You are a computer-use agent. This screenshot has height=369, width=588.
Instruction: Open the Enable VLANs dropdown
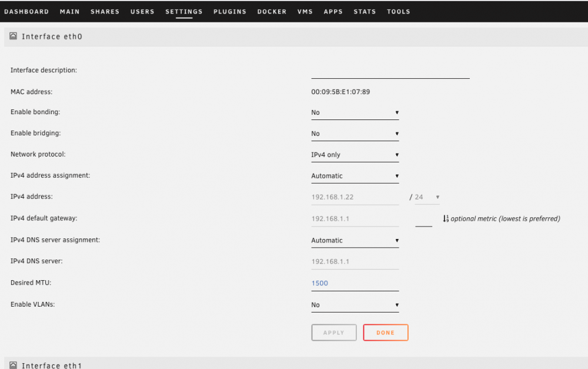[x=355, y=305]
